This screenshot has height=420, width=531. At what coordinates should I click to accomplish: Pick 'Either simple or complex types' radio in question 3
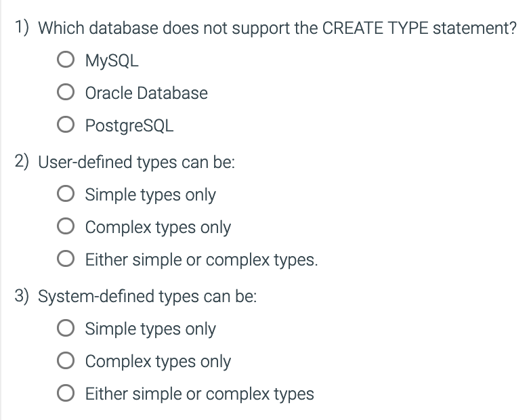coord(66,393)
